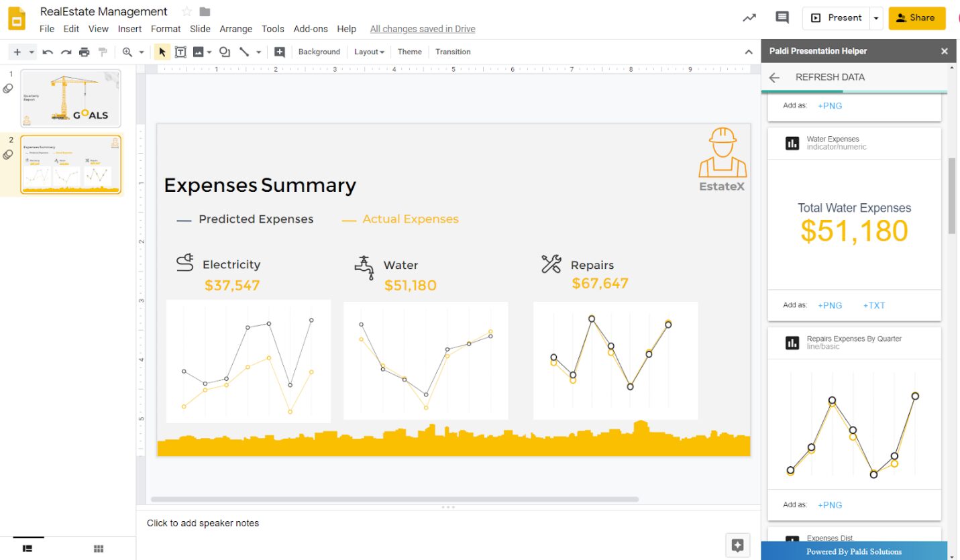Open the Insert menu
The image size is (960, 560).
[129, 29]
